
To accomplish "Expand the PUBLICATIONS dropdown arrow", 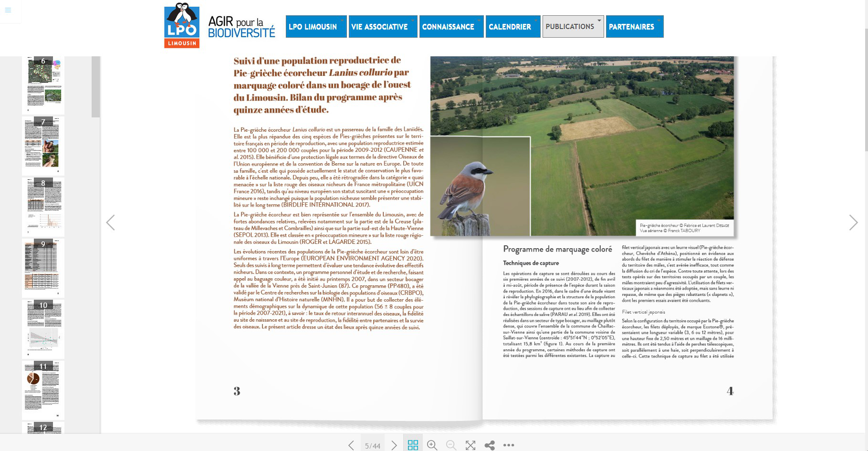I will click(x=599, y=21).
